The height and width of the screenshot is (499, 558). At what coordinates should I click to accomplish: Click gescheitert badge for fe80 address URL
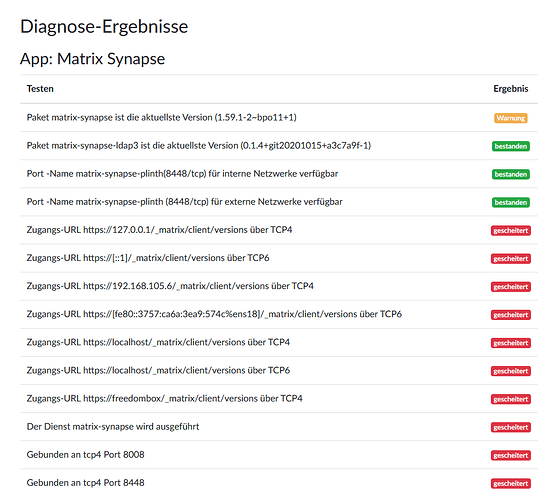[511, 315]
